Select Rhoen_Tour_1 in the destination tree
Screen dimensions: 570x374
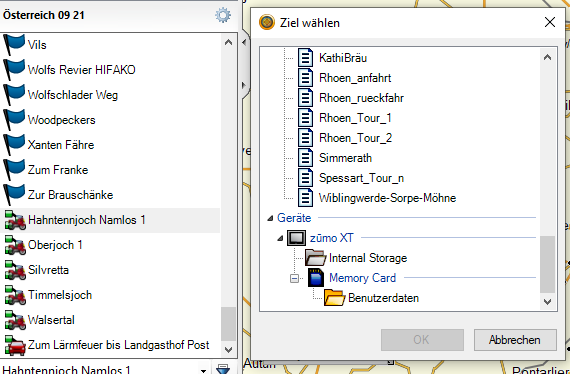(x=355, y=118)
